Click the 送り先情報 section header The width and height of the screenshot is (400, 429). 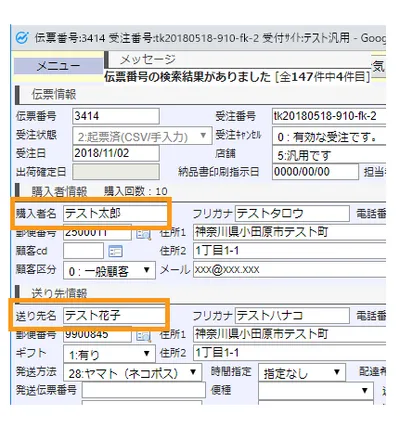coord(59,293)
